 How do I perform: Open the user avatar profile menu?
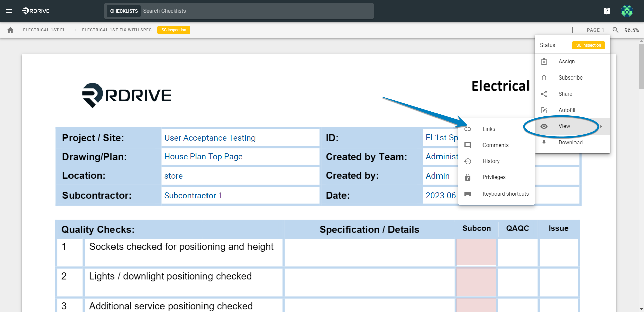click(627, 11)
